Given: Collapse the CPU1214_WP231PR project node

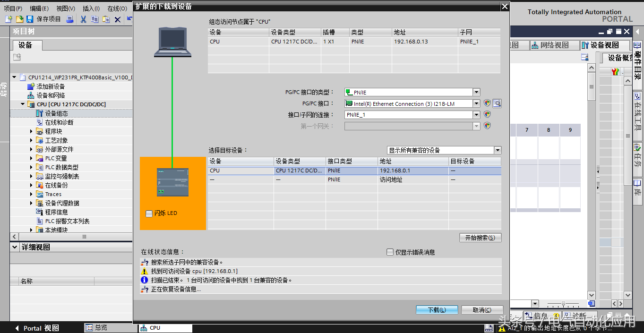Looking at the screenshot, I should pyautogui.click(x=14, y=77).
